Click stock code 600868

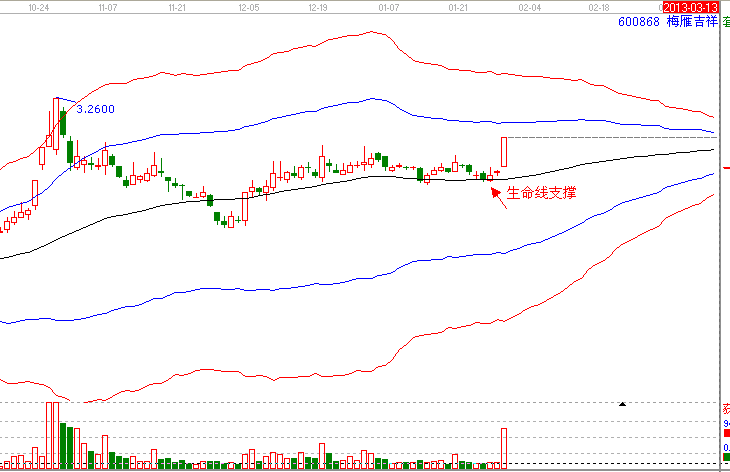pos(639,21)
